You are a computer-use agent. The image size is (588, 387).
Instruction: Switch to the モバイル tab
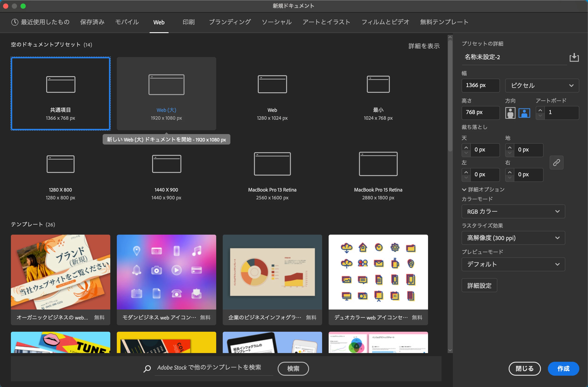[127, 22]
